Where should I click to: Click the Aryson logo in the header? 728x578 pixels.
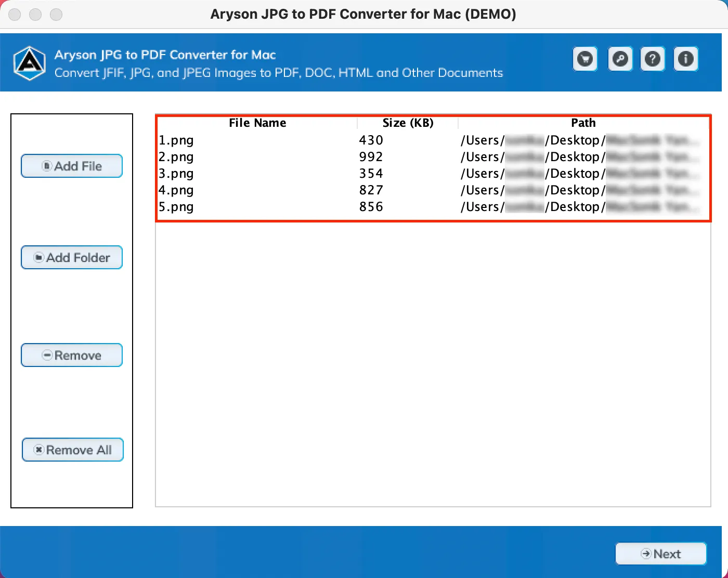click(30, 63)
